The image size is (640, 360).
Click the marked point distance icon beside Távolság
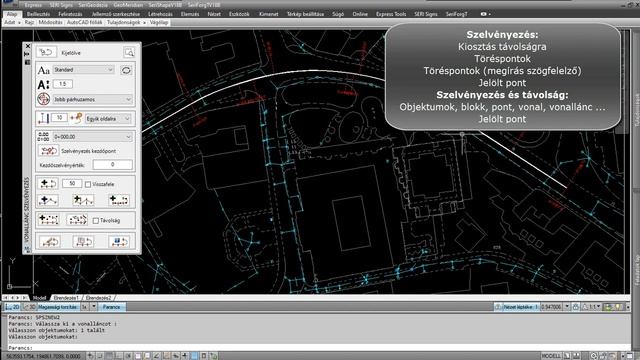pyautogui.click(x=77, y=220)
